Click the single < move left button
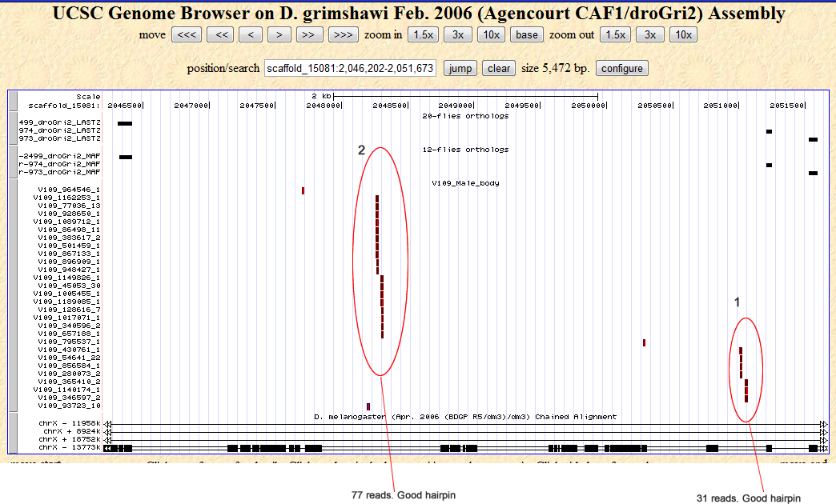836x504 pixels. pyautogui.click(x=251, y=34)
